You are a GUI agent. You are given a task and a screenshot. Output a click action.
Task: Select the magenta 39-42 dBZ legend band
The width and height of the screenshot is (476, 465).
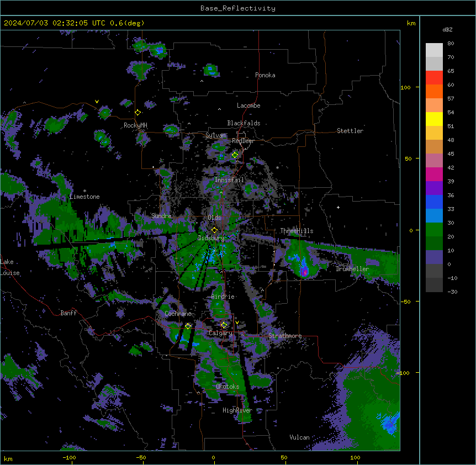tap(434, 174)
